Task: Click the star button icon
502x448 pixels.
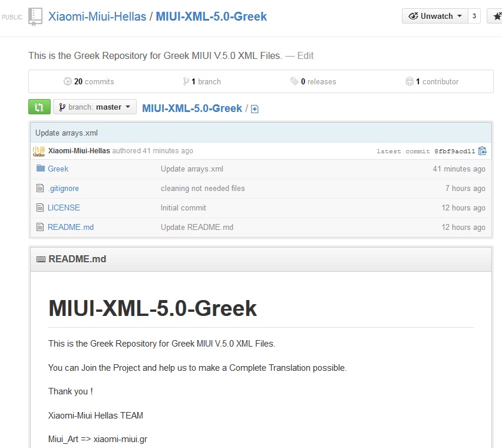Action: tap(496, 17)
